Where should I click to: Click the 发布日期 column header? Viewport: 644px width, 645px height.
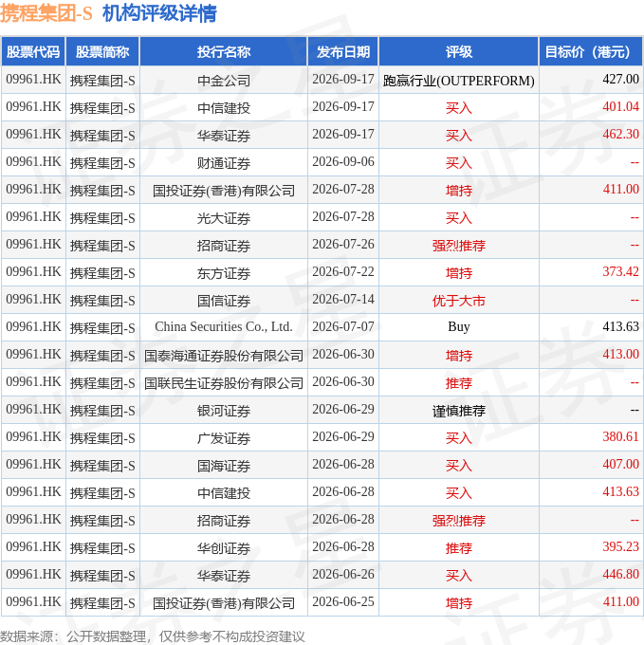[x=343, y=52]
